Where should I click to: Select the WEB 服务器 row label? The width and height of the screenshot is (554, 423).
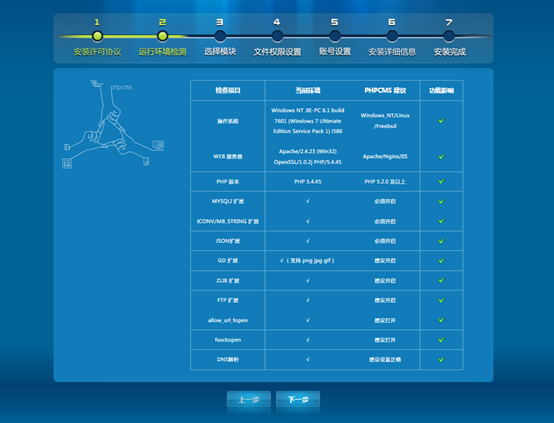coord(228,157)
